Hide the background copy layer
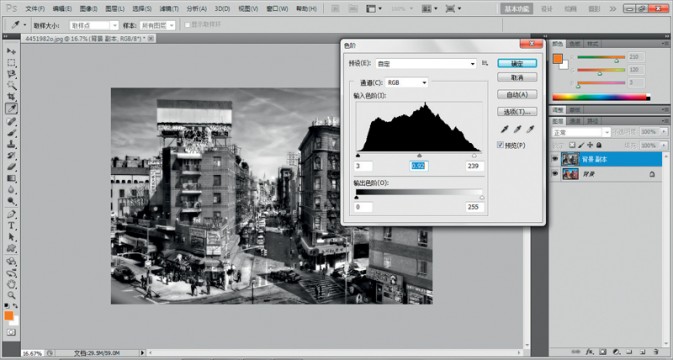Image resolution: width=673 pixels, height=360 pixels. [555, 159]
